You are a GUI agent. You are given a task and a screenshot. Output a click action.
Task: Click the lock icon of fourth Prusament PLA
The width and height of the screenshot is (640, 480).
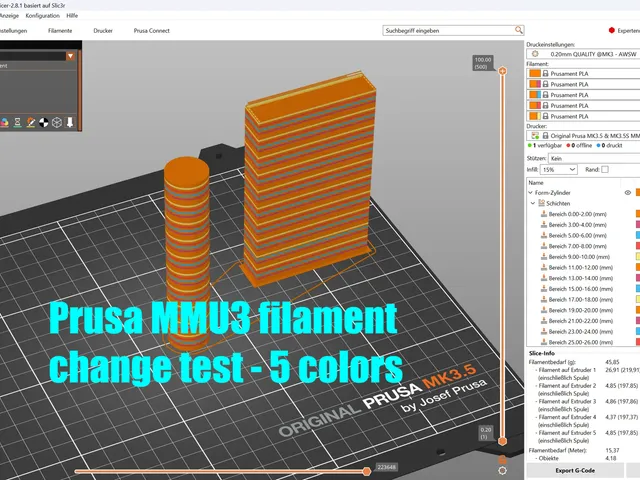(x=545, y=105)
